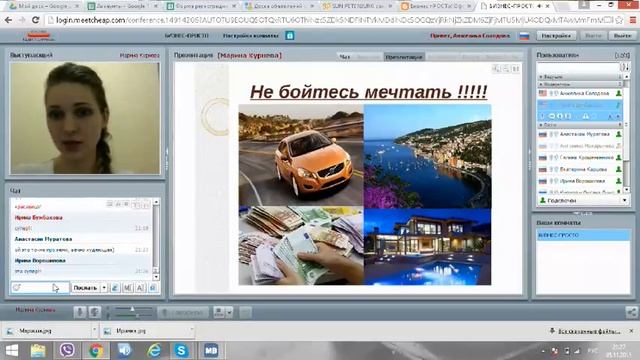This screenshot has height=360, width=640.
Task: Open the dropdown arrow next to Послать
Action: point(104,288)
